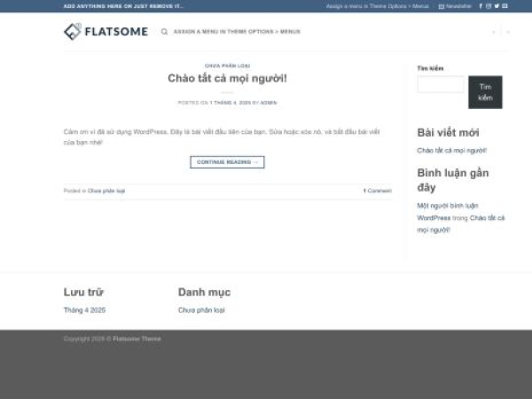Open the commented post link 'Chào tất cả mọi người!'
The width and height of the screenshot is (532, 399).
[x=461, y=224]
